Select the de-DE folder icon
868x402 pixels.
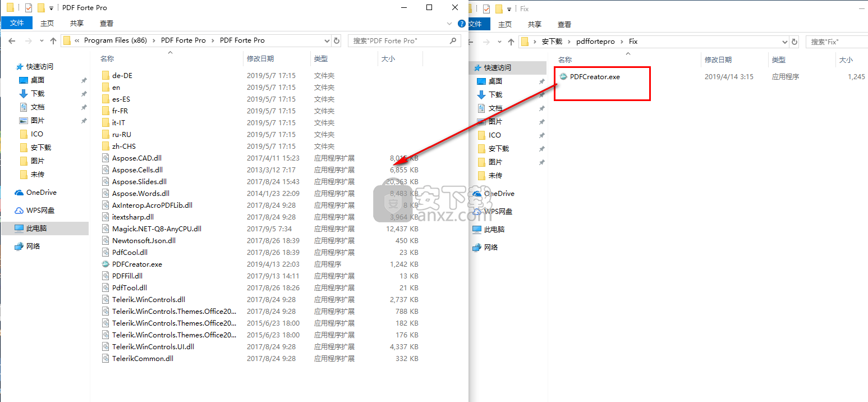pos(106,75)
